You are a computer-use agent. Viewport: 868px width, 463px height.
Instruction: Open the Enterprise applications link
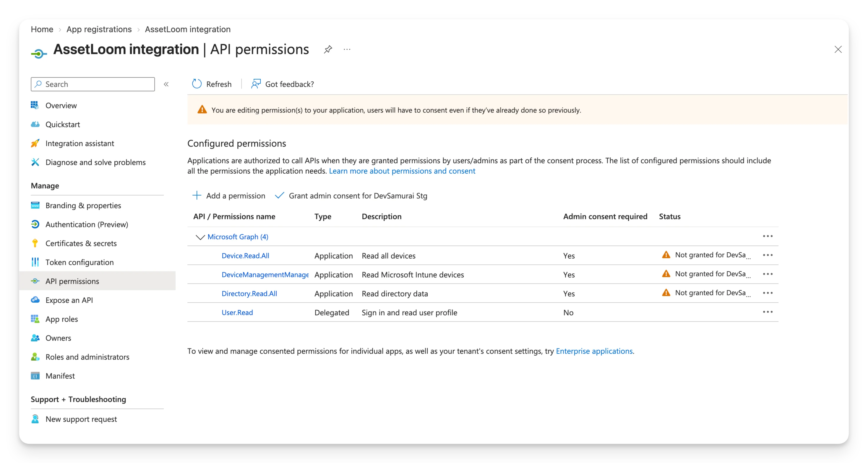(x=594, y=351)
